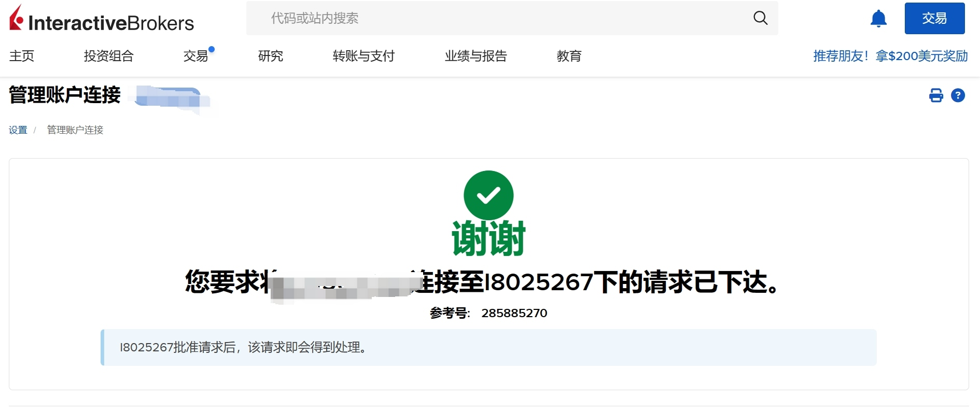Viewport: 980px width, 412px height.
Task: Click the reference number 285885270
Action: tap(514, 313)
